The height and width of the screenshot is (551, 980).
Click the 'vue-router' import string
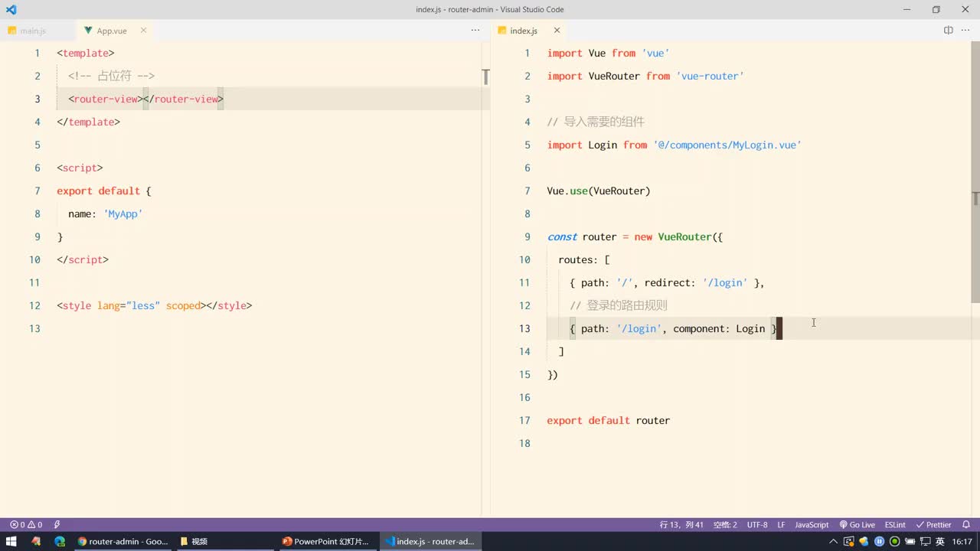click(710, 76)
